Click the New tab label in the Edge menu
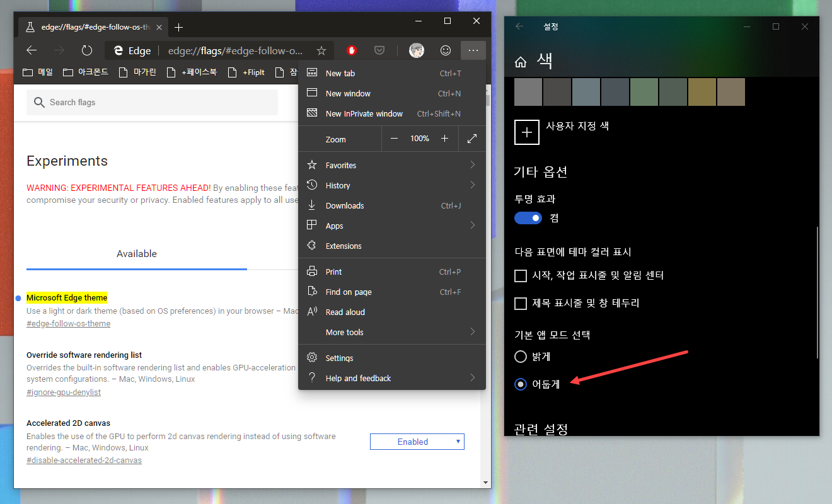 click(x=340, y=74)
